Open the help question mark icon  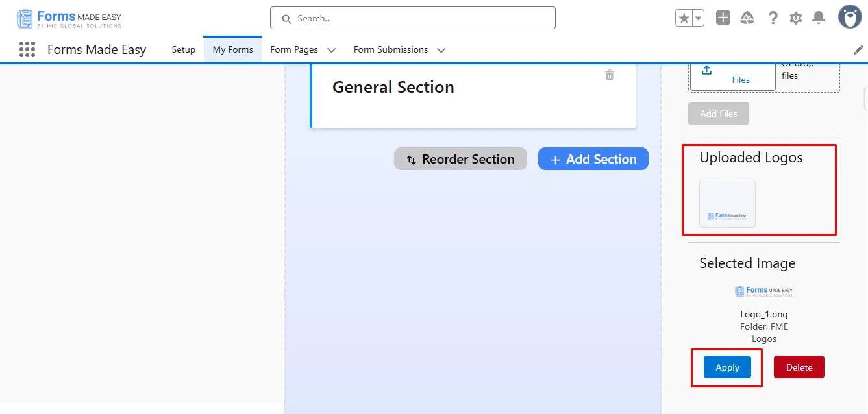click(773, 18)
